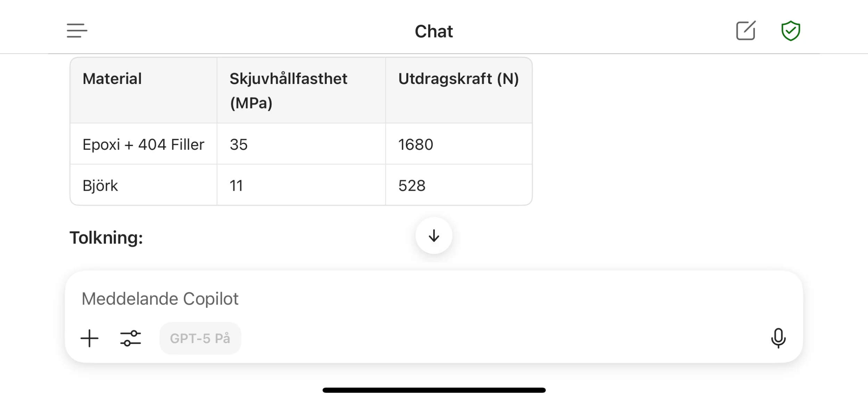Click the Tolkning heading text
Screen dimensions: 868x401
[106, 238]
